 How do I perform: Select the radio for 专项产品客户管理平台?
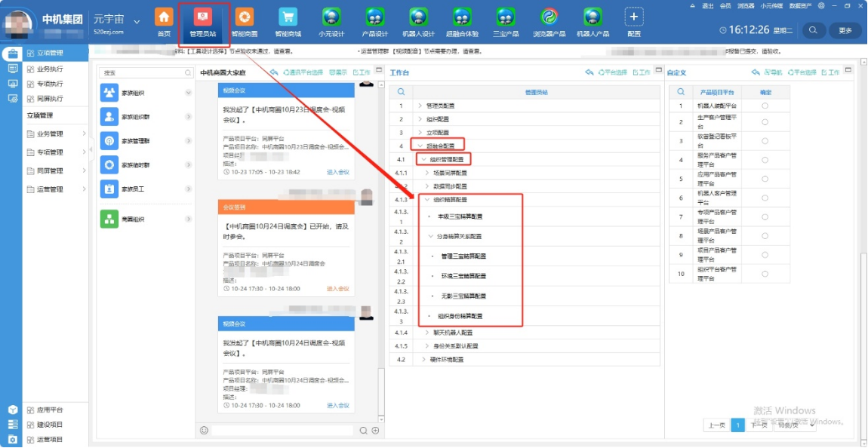[x=765, y=216]
